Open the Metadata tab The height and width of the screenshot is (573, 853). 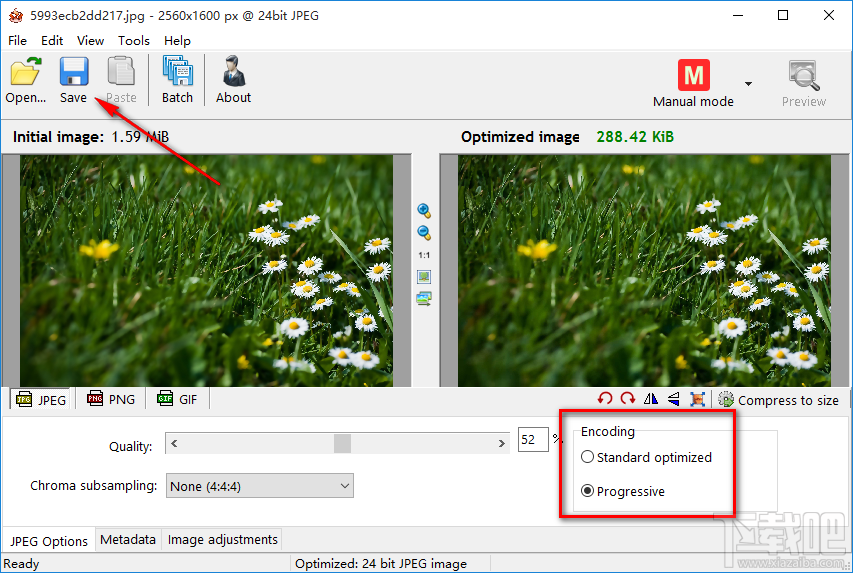click(x=128, y=539)
